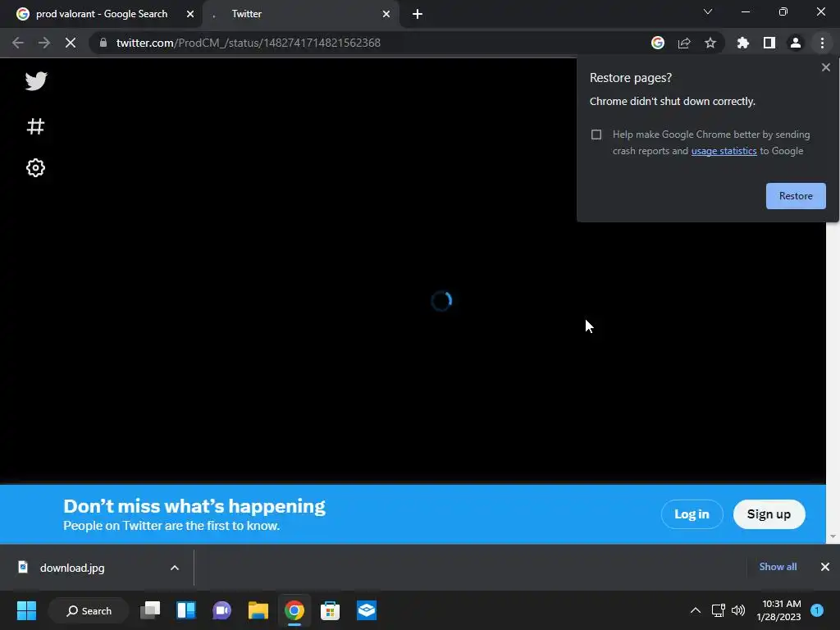Switch to the prod valorant Google Search tab
The image size is (840, 630).
click(101, 15)
